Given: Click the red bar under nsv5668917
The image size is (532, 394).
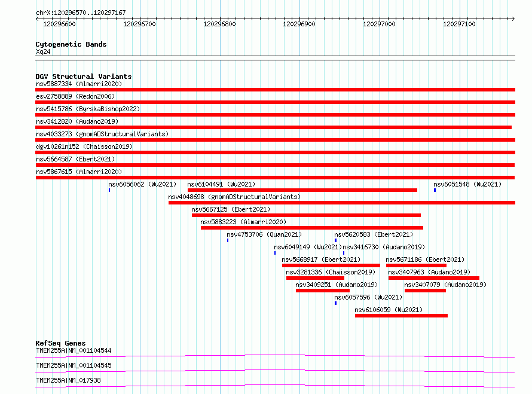Looking at the screenshot, I should [x=331, y=265].
